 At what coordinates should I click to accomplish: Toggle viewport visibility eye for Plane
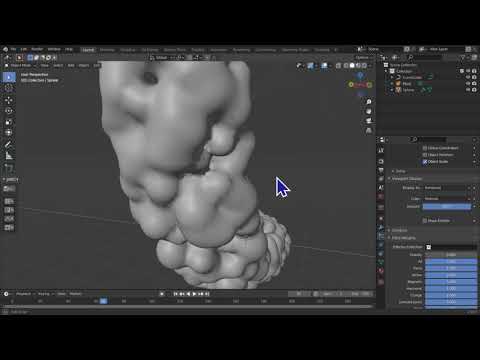click(x=468, y=84)
